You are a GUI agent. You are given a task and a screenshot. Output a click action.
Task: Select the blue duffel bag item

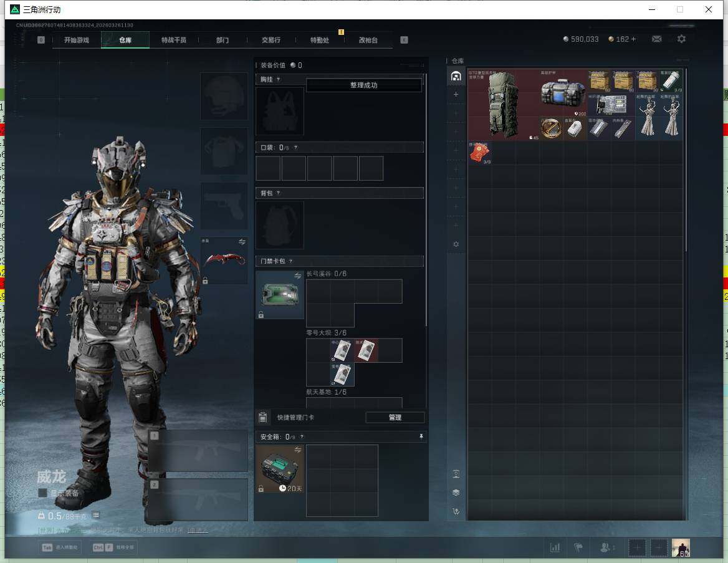[563, 92]
